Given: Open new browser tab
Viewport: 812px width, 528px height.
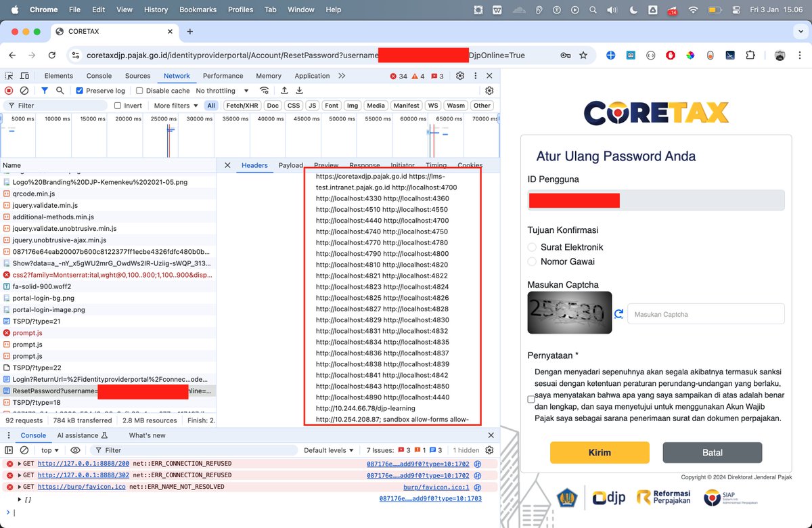Looking at the screenshot, I should pos(190,31).
